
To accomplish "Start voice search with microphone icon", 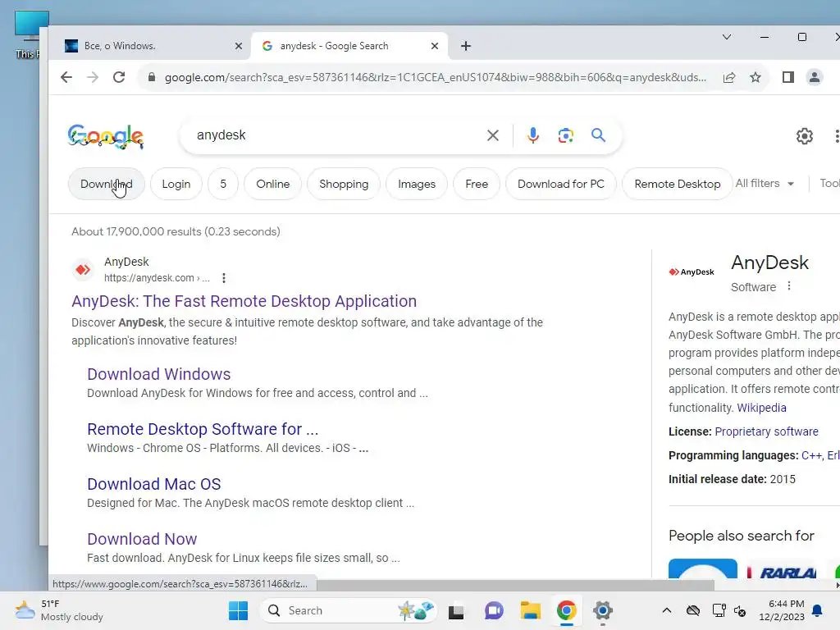I will coord(532,135).
